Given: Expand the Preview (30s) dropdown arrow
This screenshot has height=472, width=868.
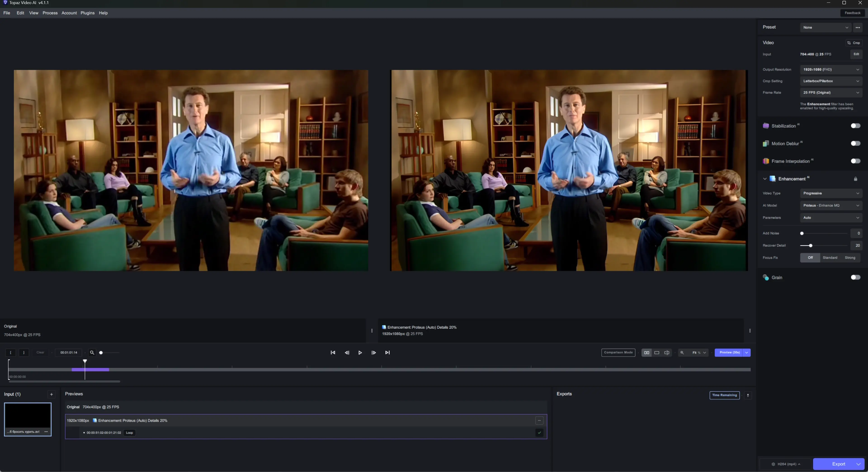Looking at the screenshot, I should pos(746,352).
